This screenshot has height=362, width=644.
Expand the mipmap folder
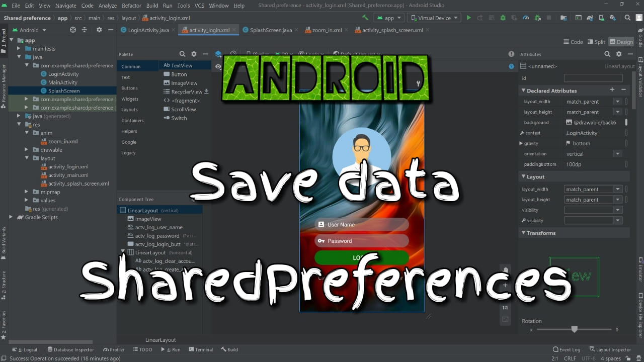click(27, 192)
